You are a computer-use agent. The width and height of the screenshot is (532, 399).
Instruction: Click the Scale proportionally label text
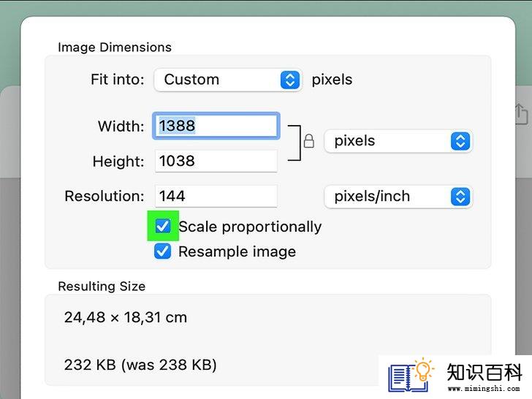(250, 227)
